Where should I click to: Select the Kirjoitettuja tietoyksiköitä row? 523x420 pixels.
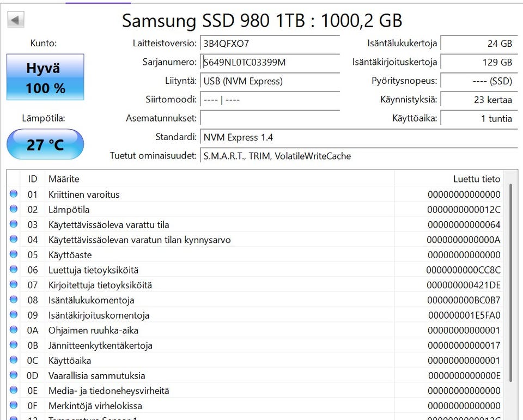coord(218,285)
